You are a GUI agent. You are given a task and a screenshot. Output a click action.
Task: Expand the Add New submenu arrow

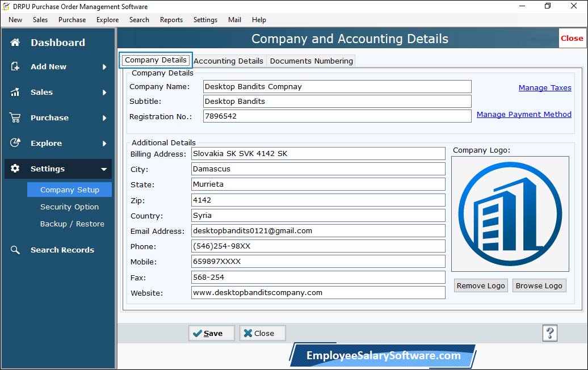tap(104, 67)
